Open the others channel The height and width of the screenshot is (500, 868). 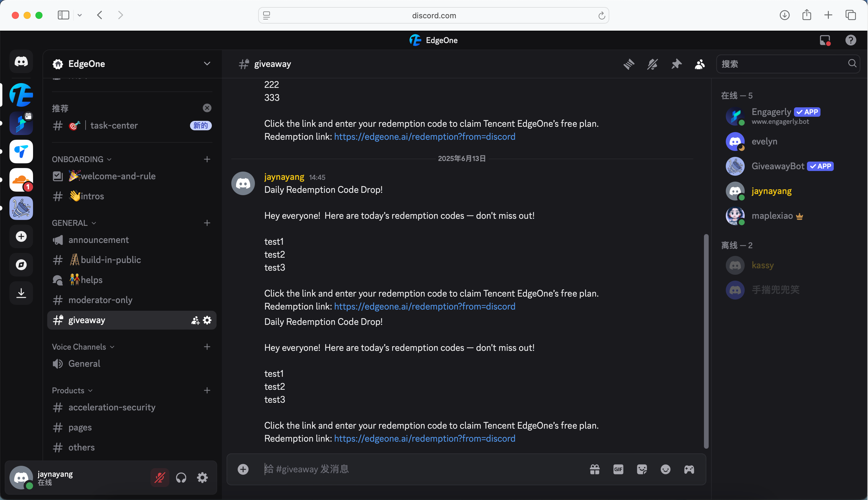[132, 448]
